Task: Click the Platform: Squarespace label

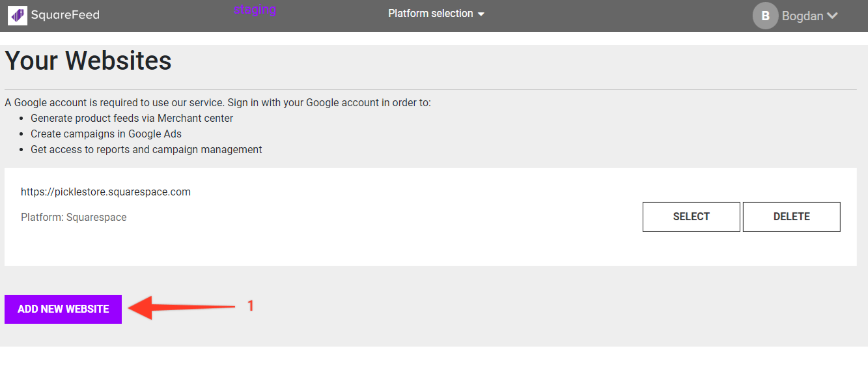Action: [x=74, y=217]
